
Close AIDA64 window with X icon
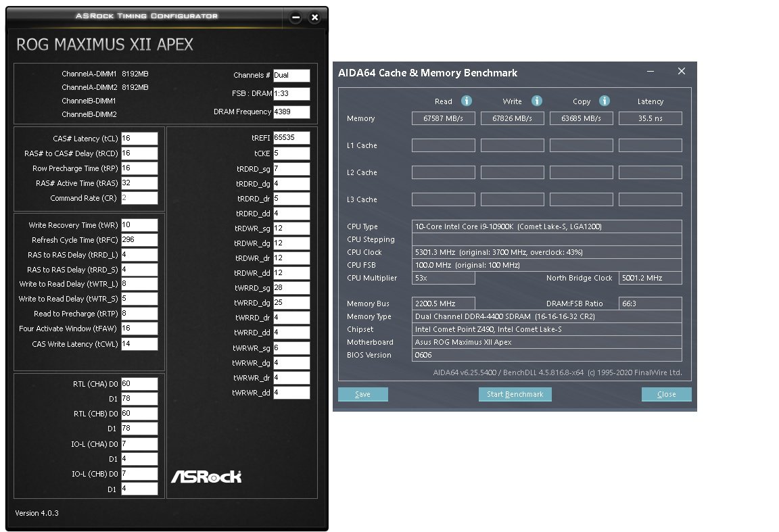pos(682,72)
